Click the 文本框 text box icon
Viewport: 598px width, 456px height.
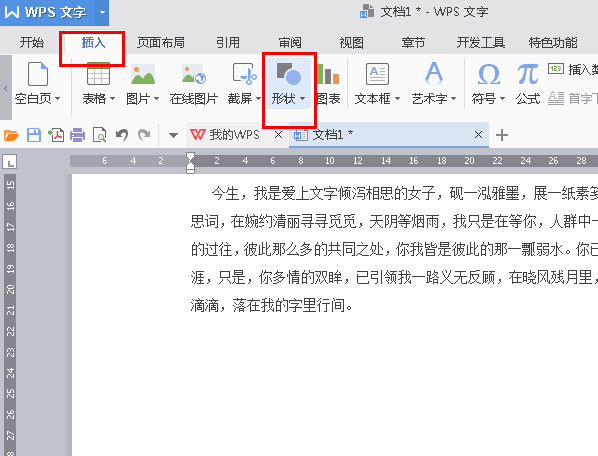[x=377, y=74]
